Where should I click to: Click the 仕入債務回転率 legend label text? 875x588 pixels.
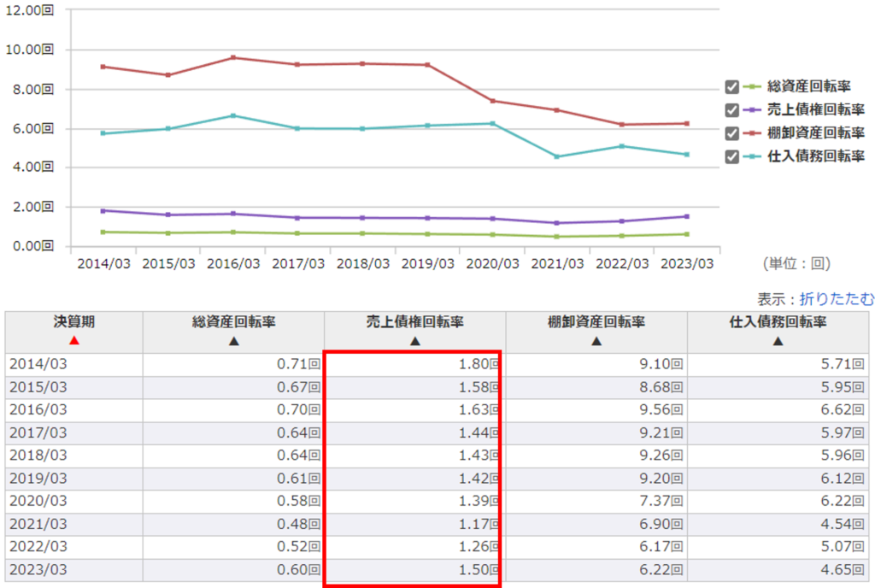[x=815, y=156]
